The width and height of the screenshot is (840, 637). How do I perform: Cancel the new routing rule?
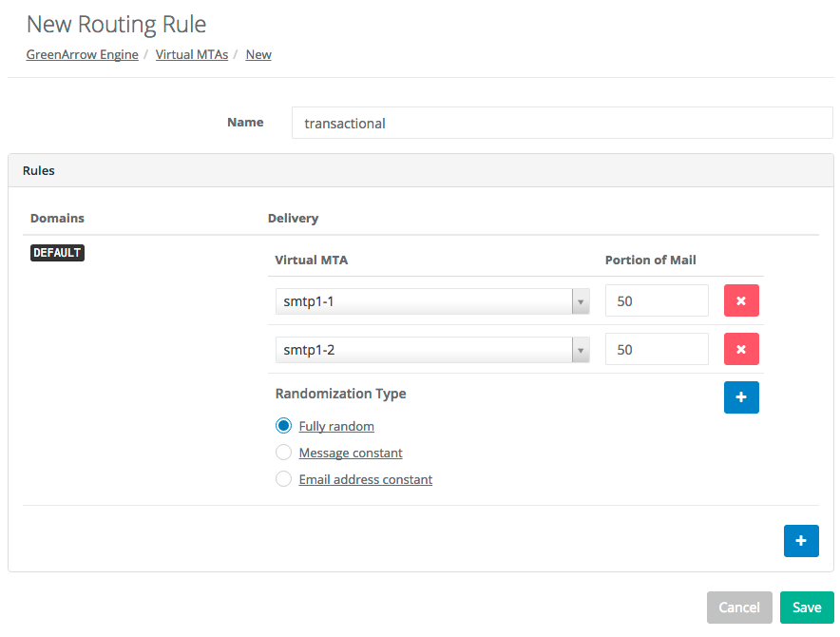[739, 608]
